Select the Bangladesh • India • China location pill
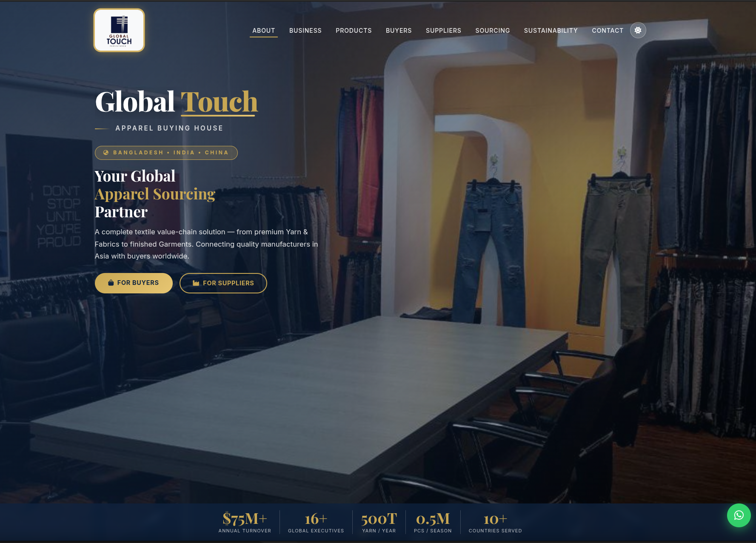The image size is (756, 543). [x=166, y=152]
